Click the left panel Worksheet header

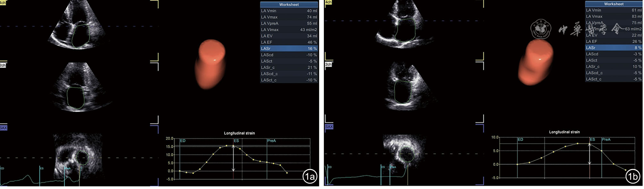(x=289, y=4)
